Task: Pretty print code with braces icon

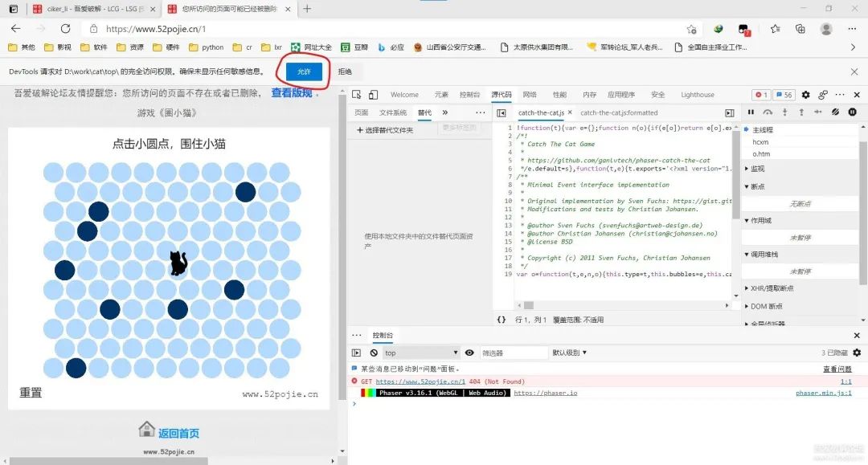Action: [502, 320]
